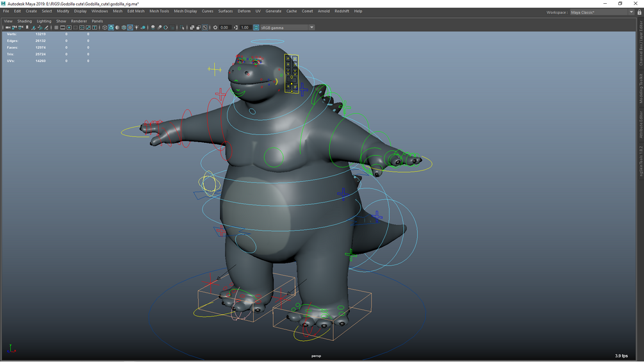Click the workspace lock icon
This screenshot has width=644, height=362.
640,12
